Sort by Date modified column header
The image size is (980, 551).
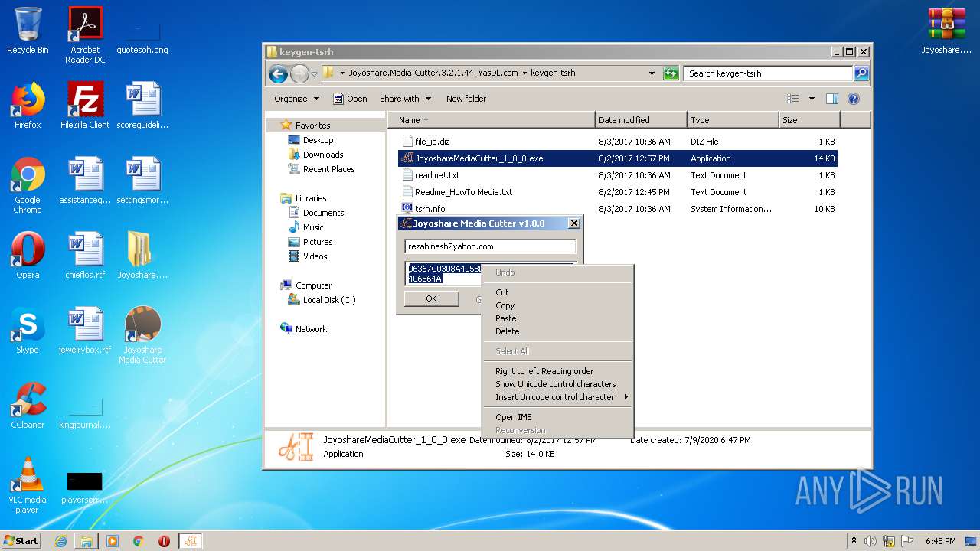640,120
